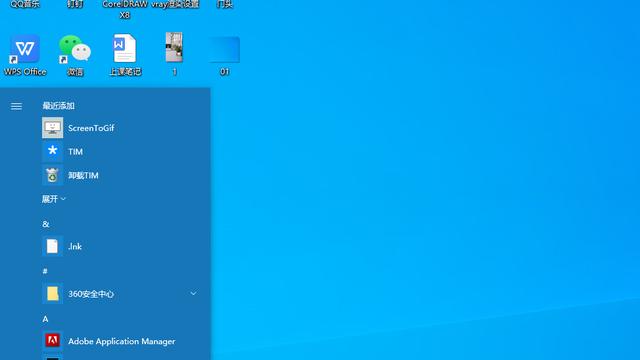The height and width of the screenshot is (360, 640).
Task: Launch ScreenToGif from recently added
Action: pos(122,128)
